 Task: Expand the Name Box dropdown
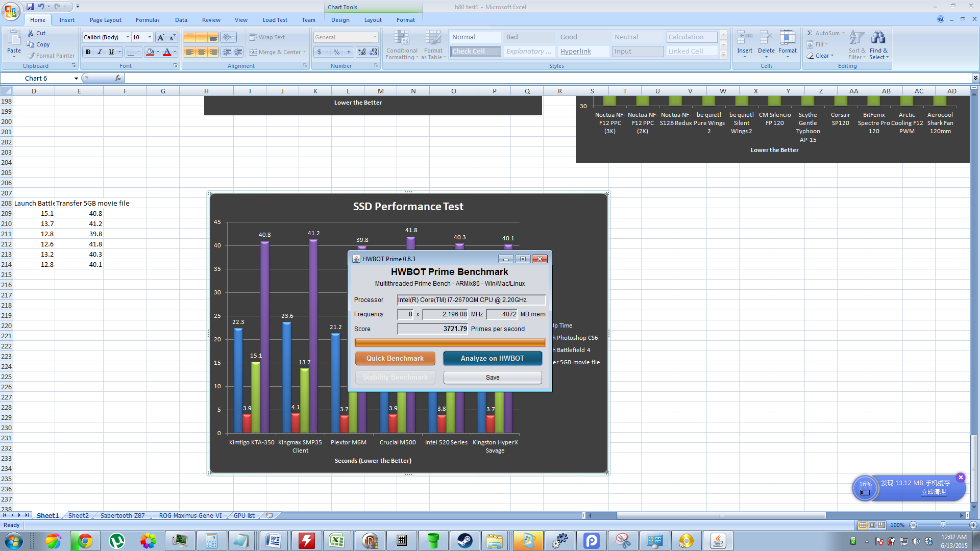[x=76, y=78]
